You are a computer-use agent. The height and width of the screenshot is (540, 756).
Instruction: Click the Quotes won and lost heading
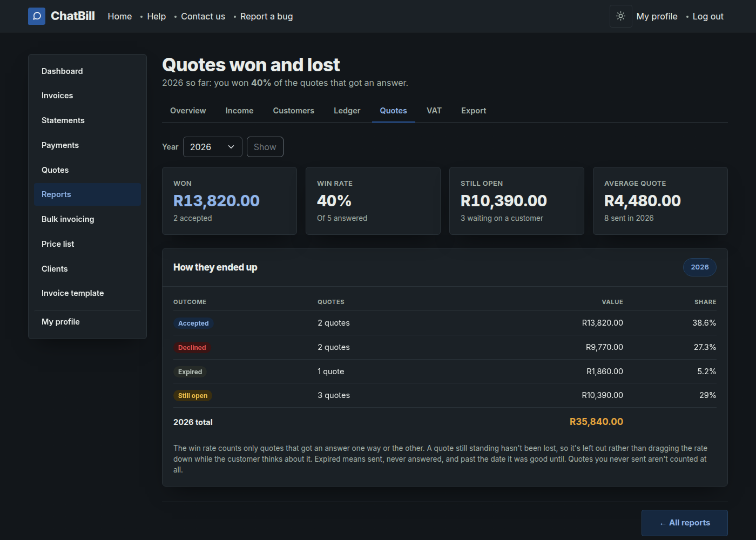[x=251, y=65]
